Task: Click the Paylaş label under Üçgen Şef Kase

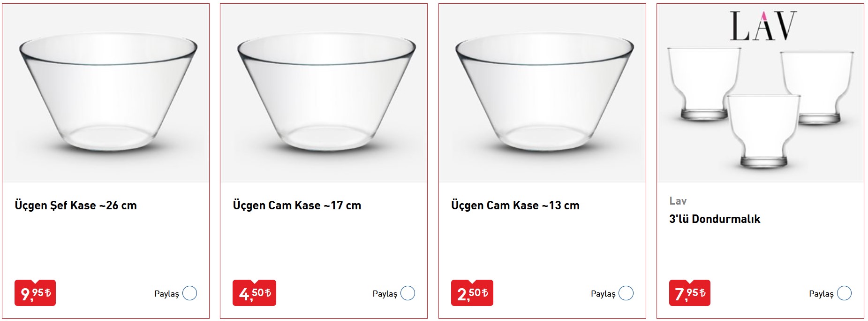Action: tap(166, 294)
